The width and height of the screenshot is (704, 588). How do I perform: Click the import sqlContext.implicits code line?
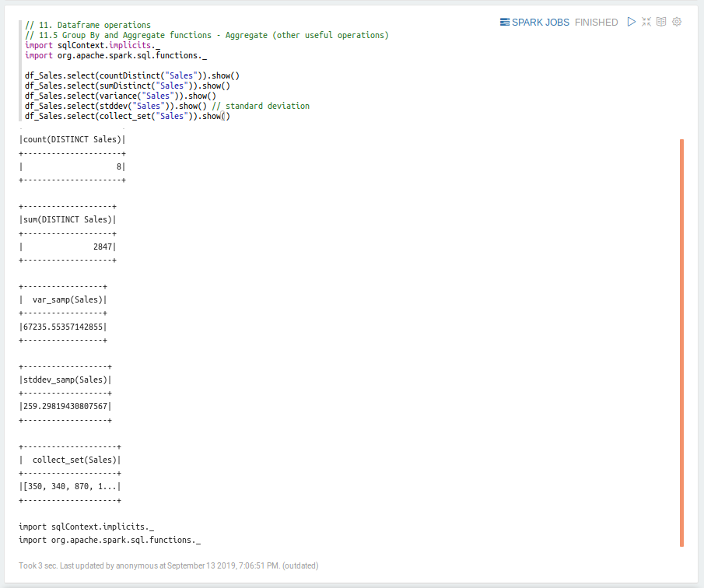pos(93,45)
